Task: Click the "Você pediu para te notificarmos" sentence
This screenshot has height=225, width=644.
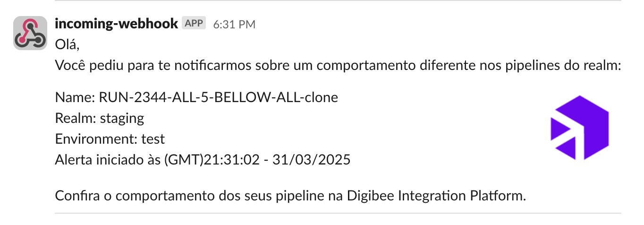Action: 165,65
